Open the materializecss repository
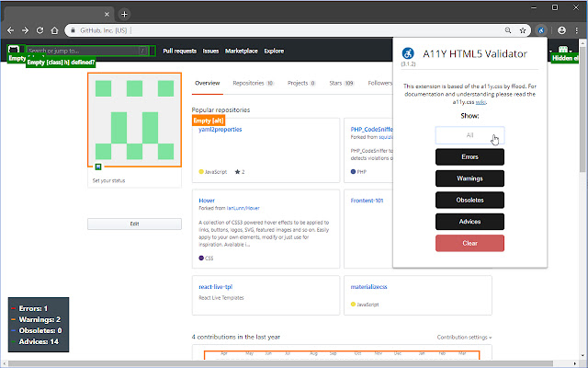Screen dimensions: 588x368 pyautogui.click(x=368, y=287)
